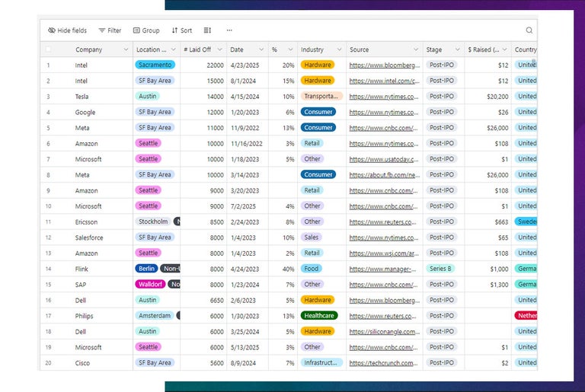
Task: Click the Berlin location tag
Action: pos(146,268)
